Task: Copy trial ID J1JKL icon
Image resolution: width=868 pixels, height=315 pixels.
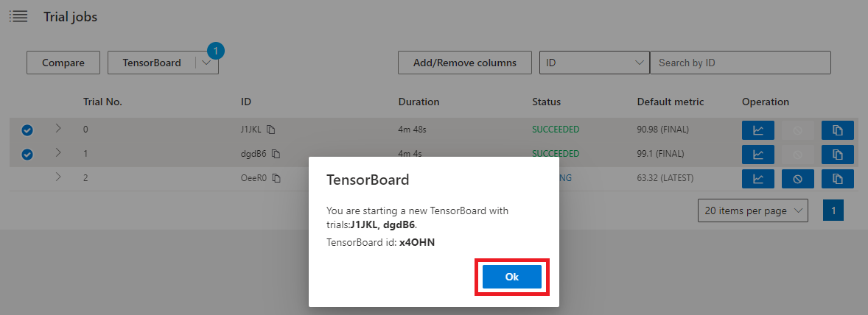Action: click(271, 130)
